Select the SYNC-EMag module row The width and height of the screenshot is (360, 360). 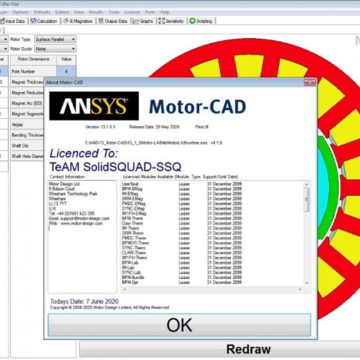182,209
